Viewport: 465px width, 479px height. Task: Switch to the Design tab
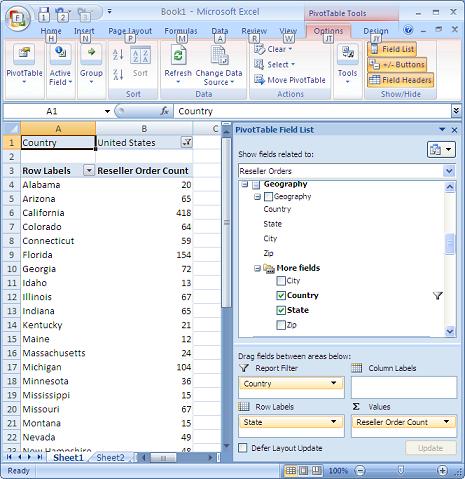click(x=376, y=31)
